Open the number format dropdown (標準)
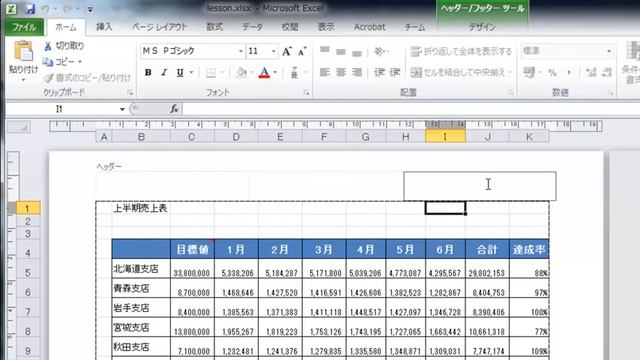 (609, 51)
